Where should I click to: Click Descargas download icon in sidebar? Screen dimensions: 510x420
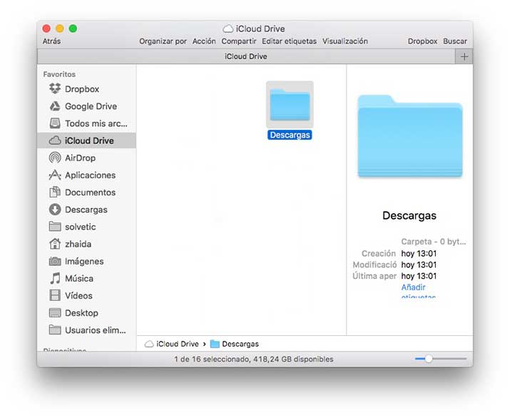(55, 210)
